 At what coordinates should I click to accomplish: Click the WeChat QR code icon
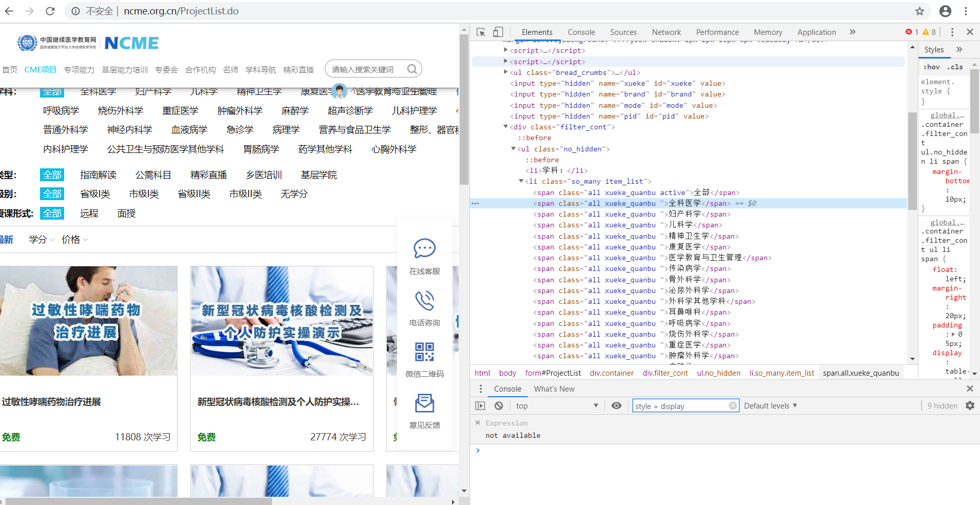point(424,352)
